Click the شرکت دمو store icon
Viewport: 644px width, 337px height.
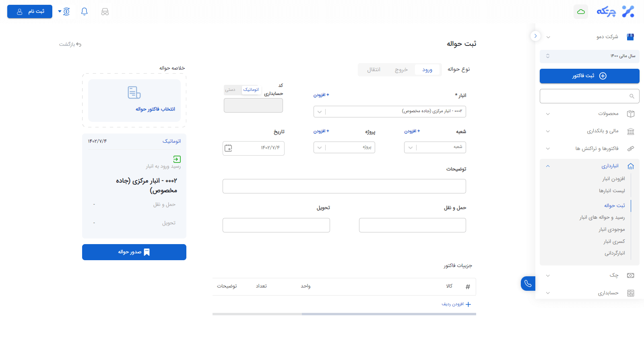click(630, 37)
